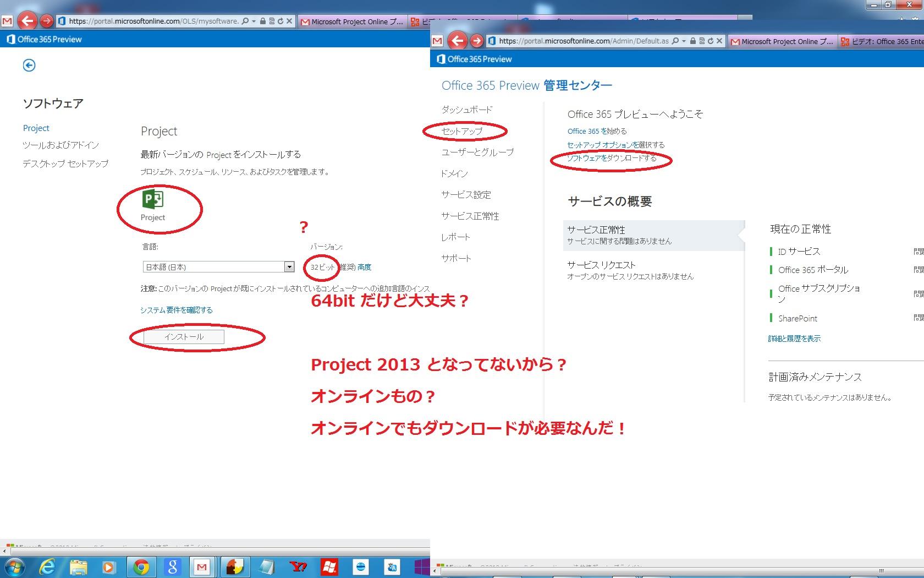
Task: Switch to Microsoft Project Online tab in left window
Action: 353,21
